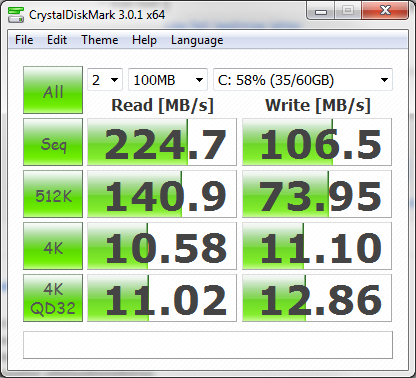Run all benchmarks with All button
The image size is (416, 378).
click(53, 90)
